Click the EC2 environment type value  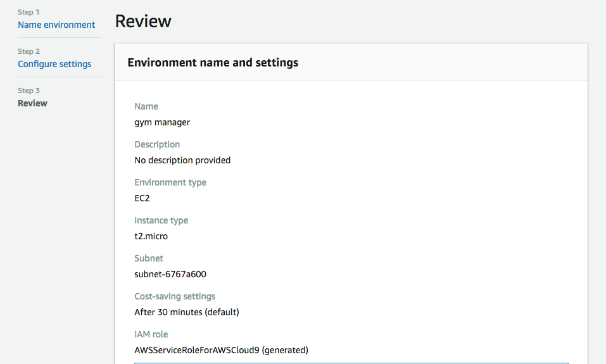click(x=142, y=198)
